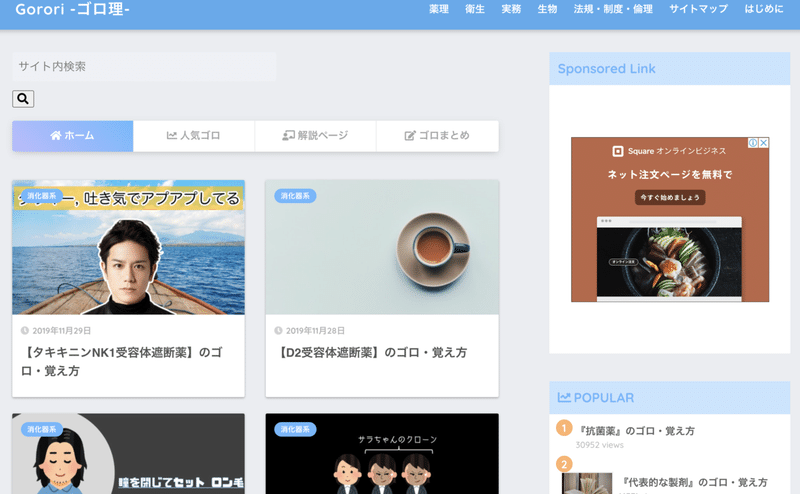The height and width of the screenshot is (494, 800).
Task: Open the sushi plate image in ad
Action: [x=669, y=262]
